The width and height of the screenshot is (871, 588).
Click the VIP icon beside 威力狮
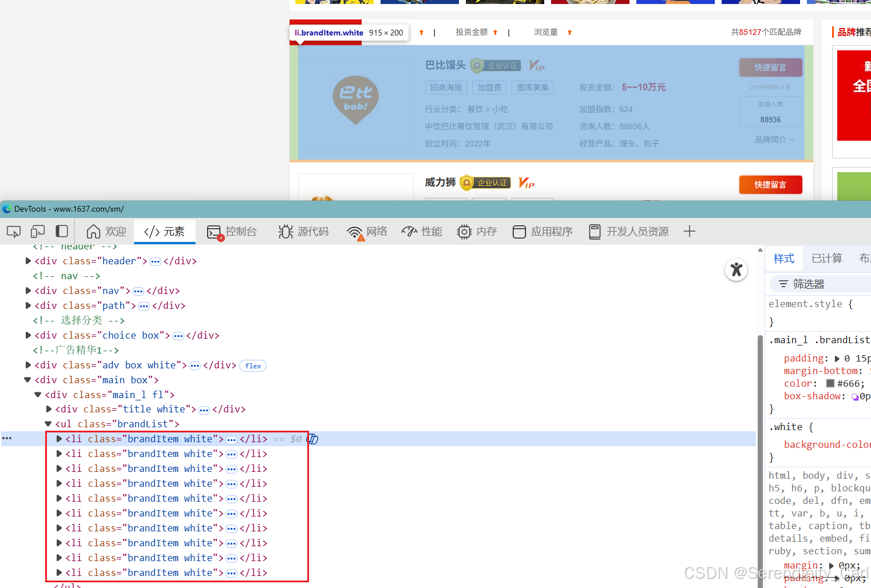(526, 183)
